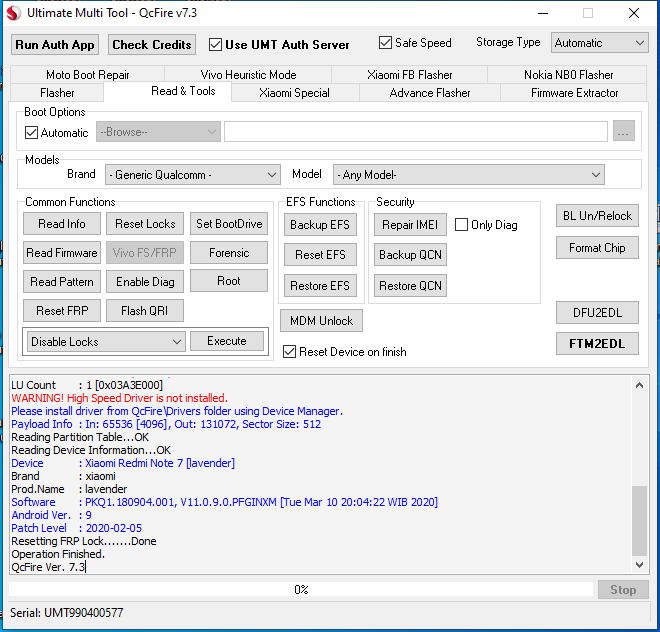Click the Payload Info log line
This screenshot has width=660, height=632.
point(166,424)
